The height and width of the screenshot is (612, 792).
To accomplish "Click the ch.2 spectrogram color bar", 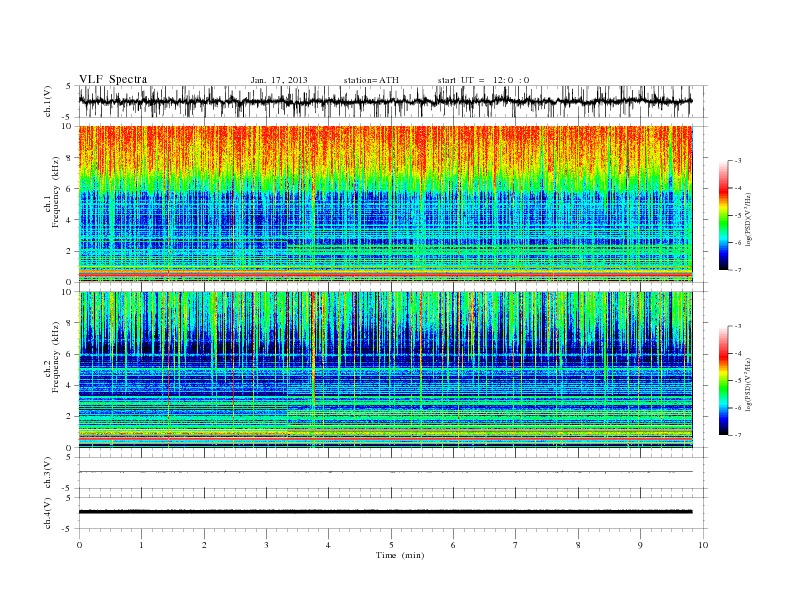I will (723, 381).
